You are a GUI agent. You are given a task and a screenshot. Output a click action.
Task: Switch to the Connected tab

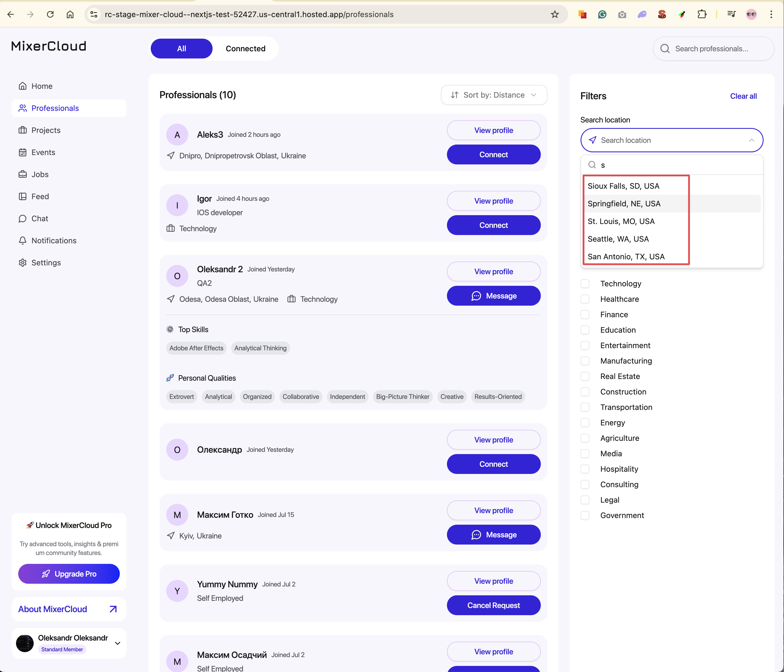246,48
